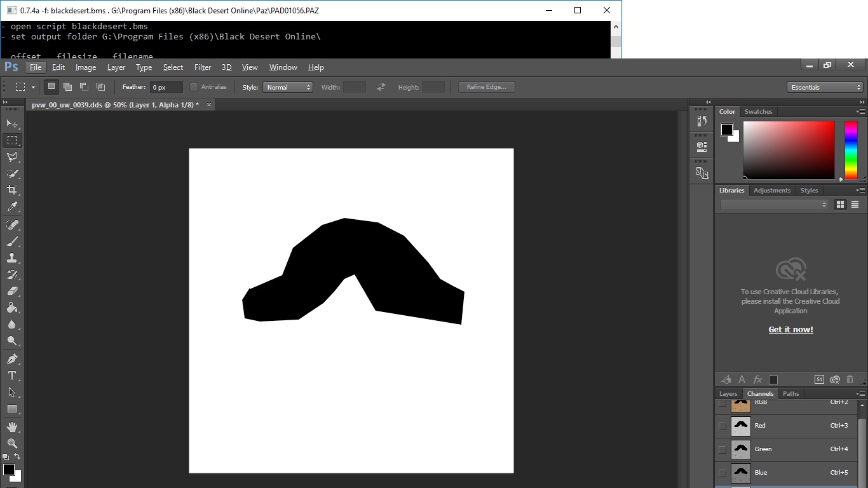Switch to the Swatches tab
The width and height of the screenshot is (868, 488).
[758, 112]
